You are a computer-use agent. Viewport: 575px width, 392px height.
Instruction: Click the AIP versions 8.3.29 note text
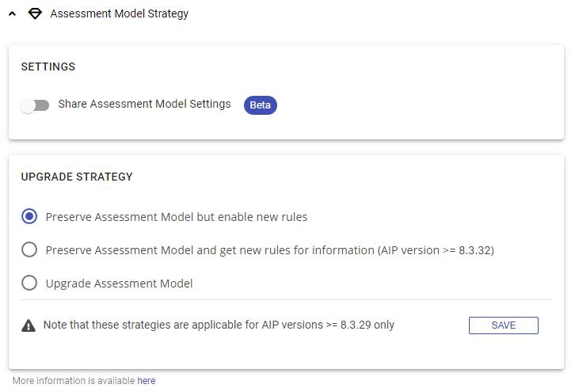point(219,325)
